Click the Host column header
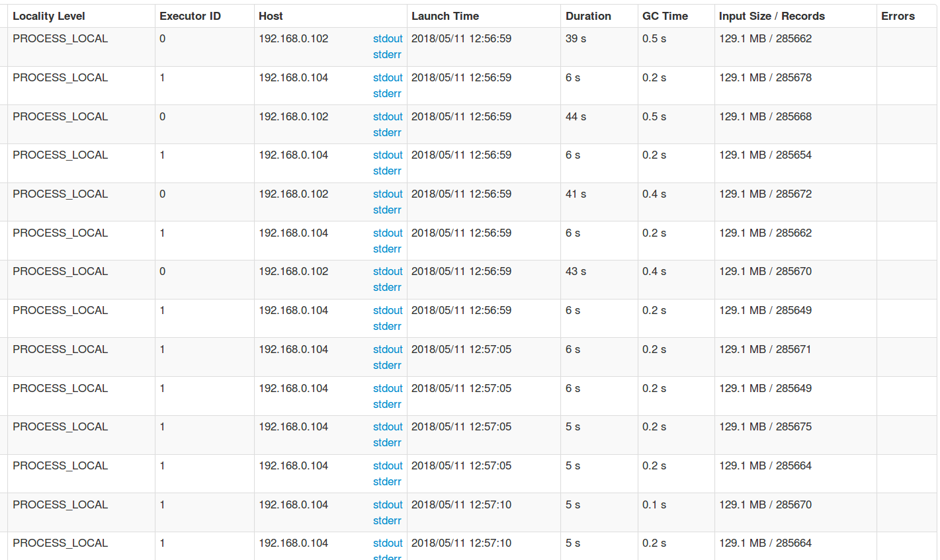 271,16
